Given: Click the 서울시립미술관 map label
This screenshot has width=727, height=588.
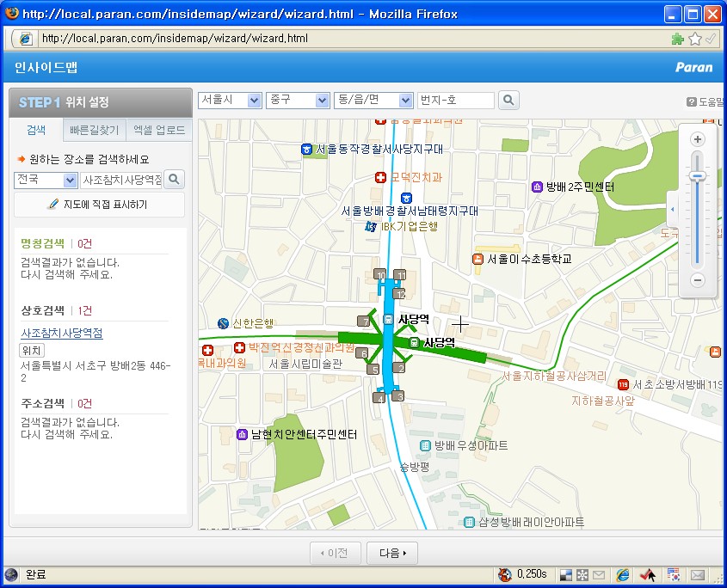Looking at the screenshot, I should (305, 364).
